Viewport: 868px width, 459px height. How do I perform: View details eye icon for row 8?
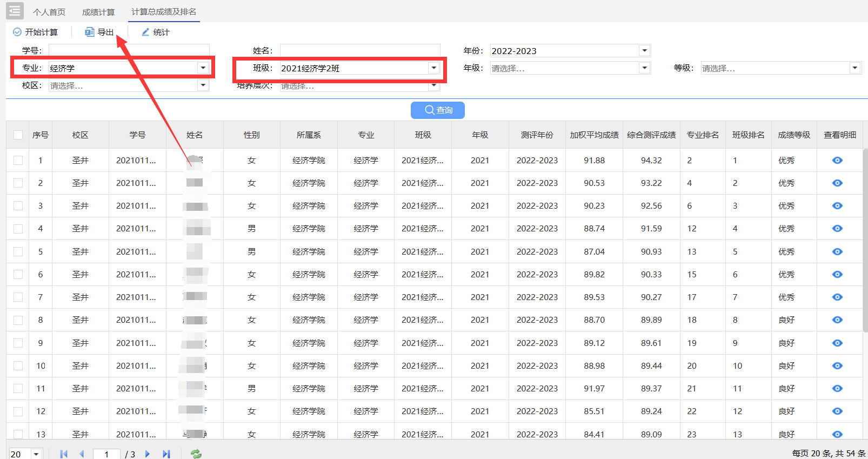[837, 320]
